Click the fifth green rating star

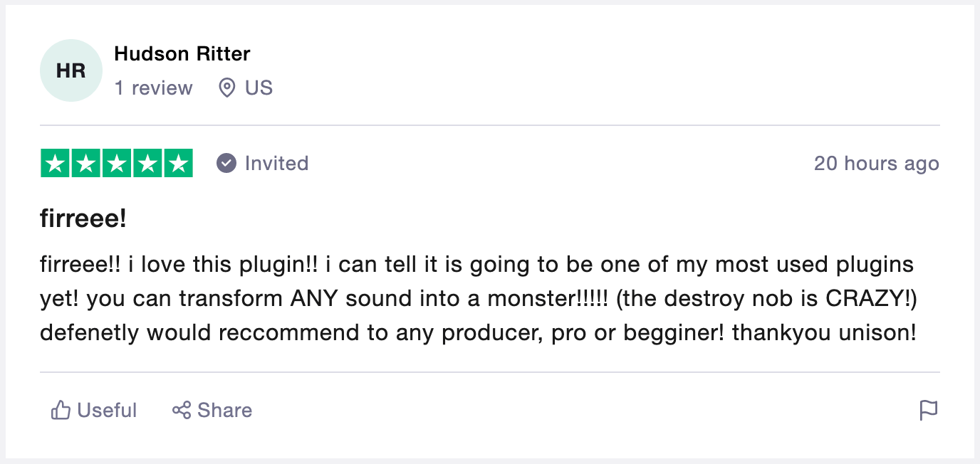(x=178, y=164)
